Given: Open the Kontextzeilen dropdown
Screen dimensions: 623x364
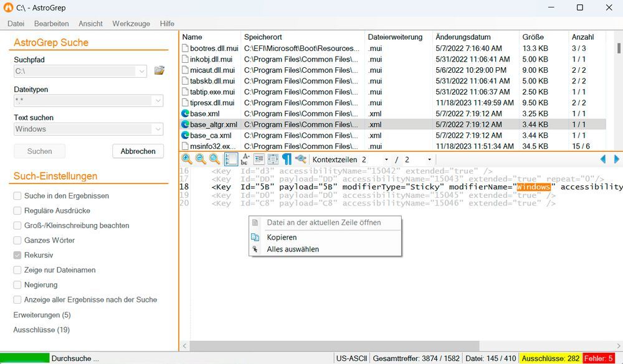Looking at the screenshot, I should click(x=387, y=159).
